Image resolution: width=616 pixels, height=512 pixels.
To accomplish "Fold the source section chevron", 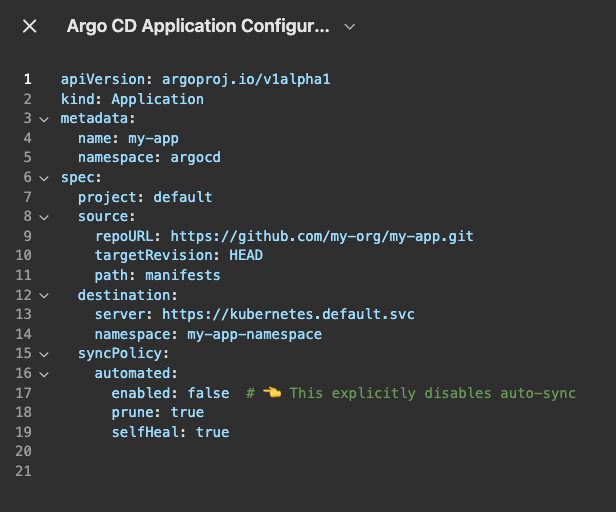I will point(43,216).
